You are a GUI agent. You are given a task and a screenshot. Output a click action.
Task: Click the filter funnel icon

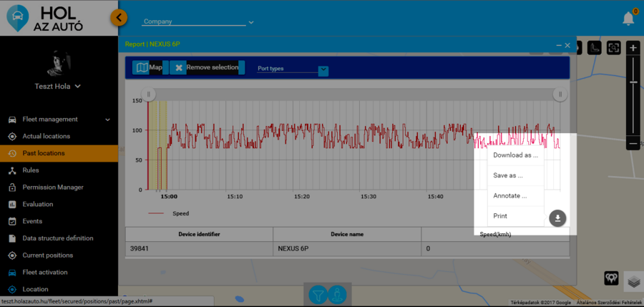318,293
